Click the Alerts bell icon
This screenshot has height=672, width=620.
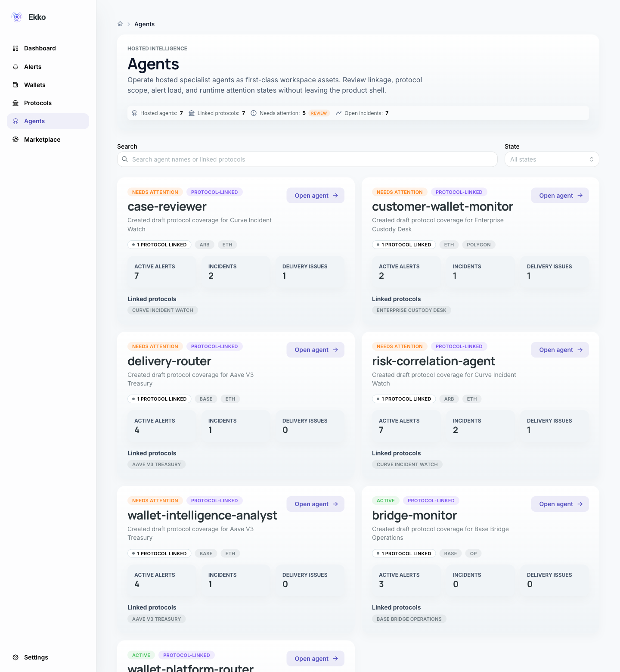click(15, 67)
